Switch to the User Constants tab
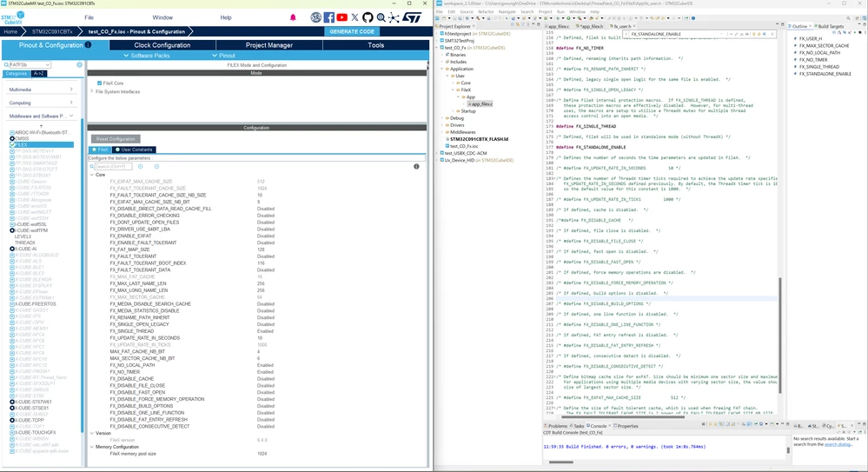The width and height of the screenshot is (868, 472). (134, 150)
